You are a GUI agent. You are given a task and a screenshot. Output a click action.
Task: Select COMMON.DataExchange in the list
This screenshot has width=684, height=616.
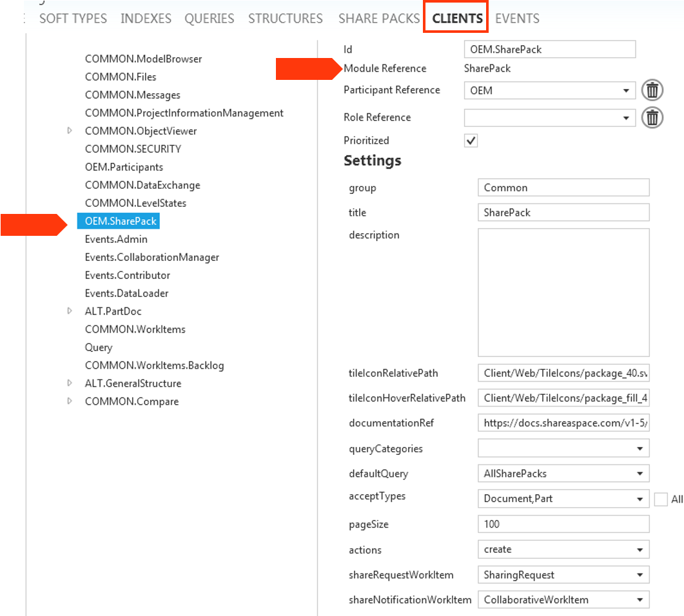click(x=142, y=185)
